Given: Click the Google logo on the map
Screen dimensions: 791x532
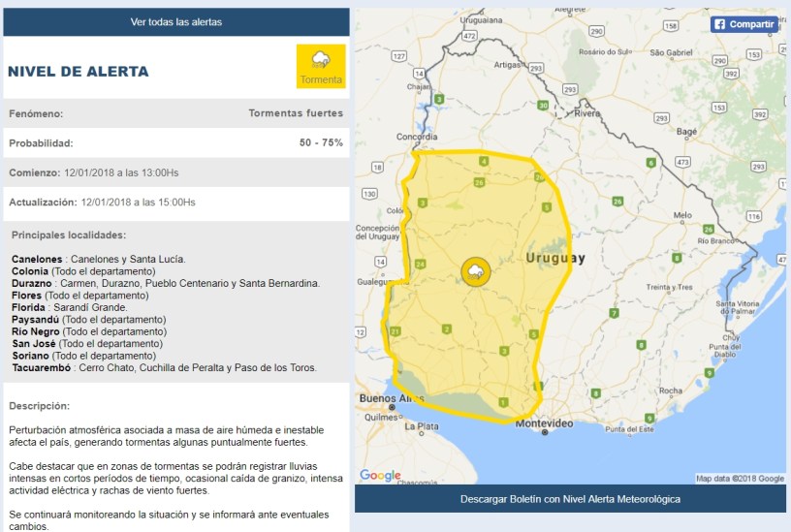Looking at the screenshot, I should (380, 475).
